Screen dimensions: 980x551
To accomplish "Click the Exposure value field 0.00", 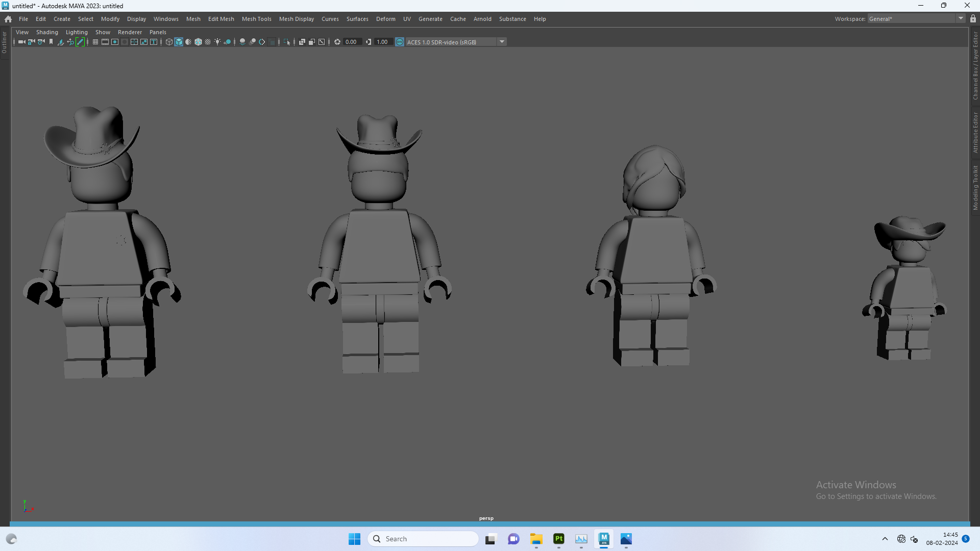I will (x=352, y=42).
